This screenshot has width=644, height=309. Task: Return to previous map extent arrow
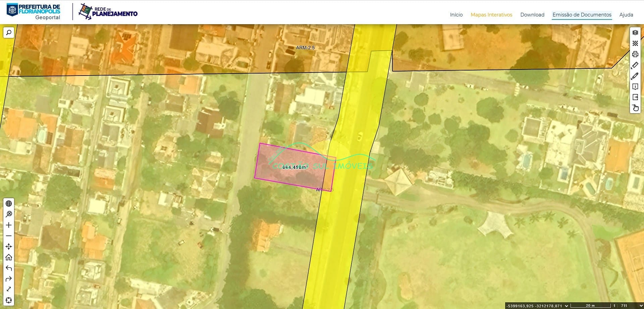coord(9,268)
